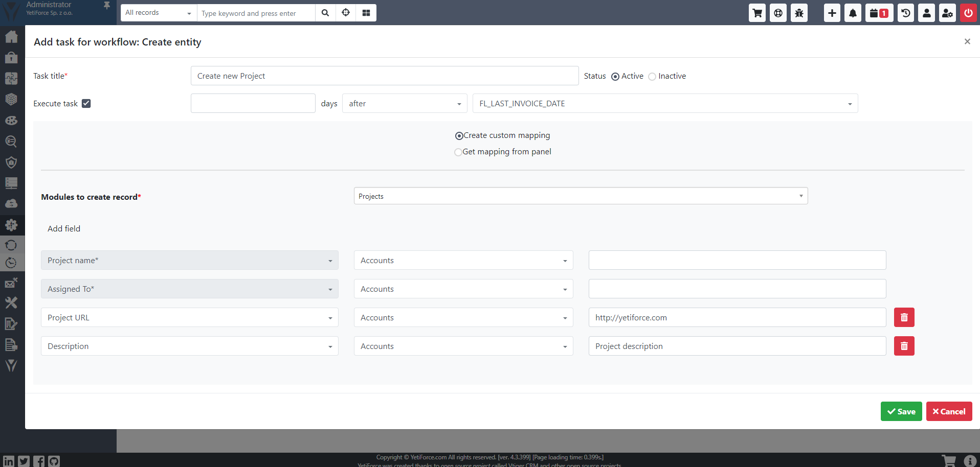Select Get mapping from panel
The height and width of the screenshot is (467, 980).
pyautogui.click(x=458, y=152)
